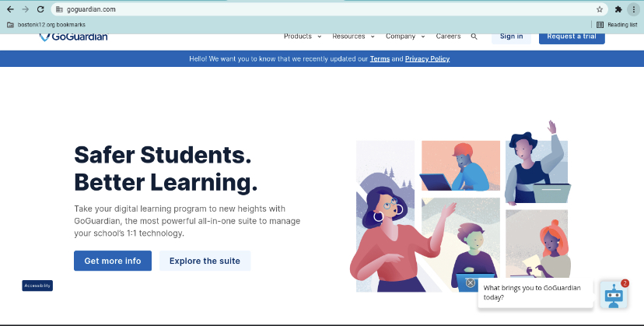Image resolution: width=644 pixels, height=326 pixels.
Task: Click the Safer Students. Better Learning. heading
Action: pos(166,169)
